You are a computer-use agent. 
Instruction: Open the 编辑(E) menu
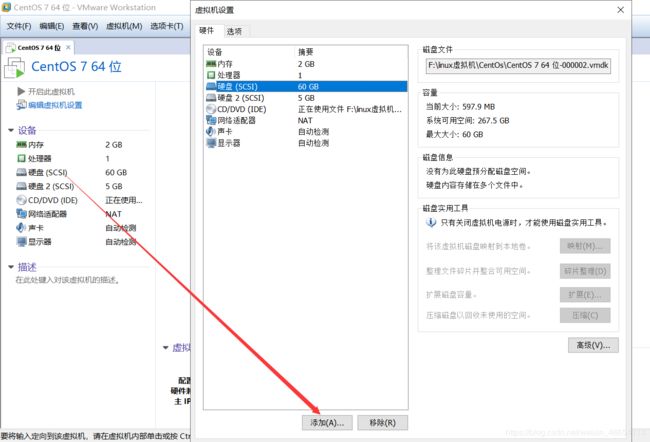(x=52, y=26)
